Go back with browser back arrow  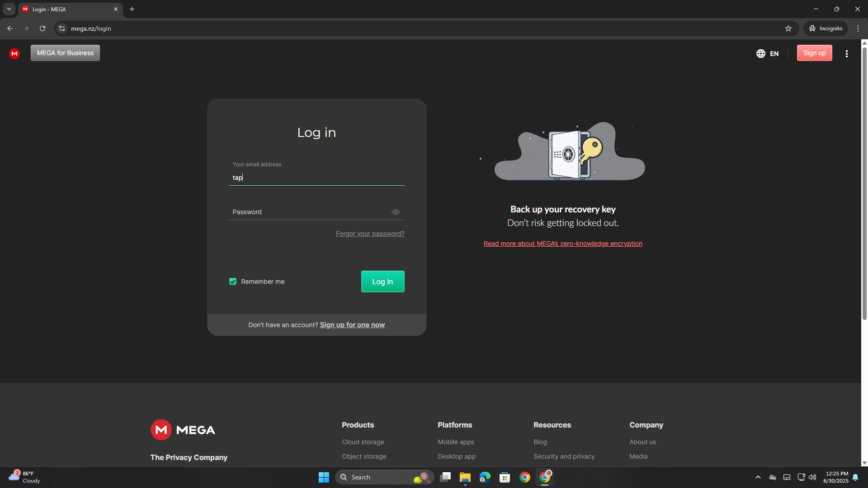point(10,28)
